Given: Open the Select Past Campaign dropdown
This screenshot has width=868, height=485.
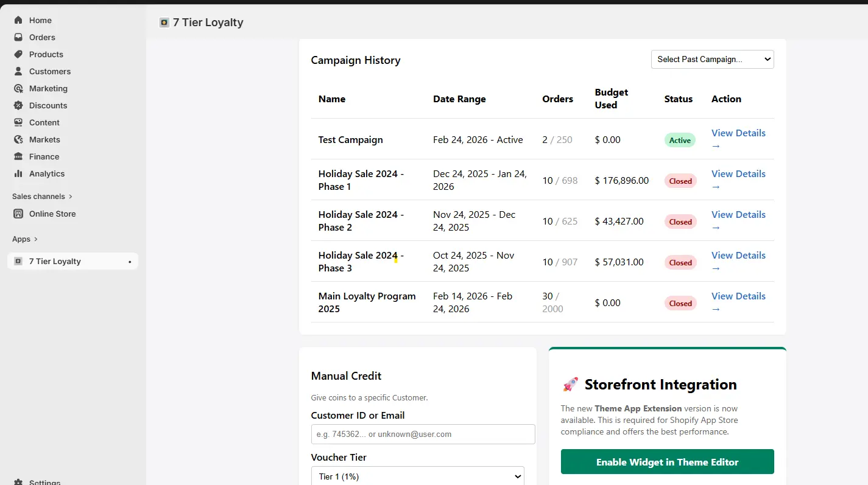Looking at the screenshot, I should pos(713,59).
